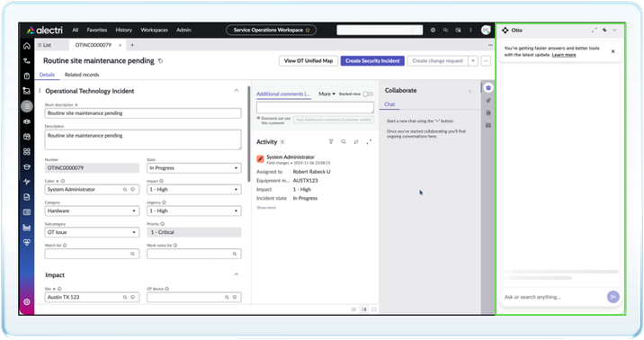644x340 pixels.
Task: Collapse the Otto panel chevron
Action: [x=615, y=30]
